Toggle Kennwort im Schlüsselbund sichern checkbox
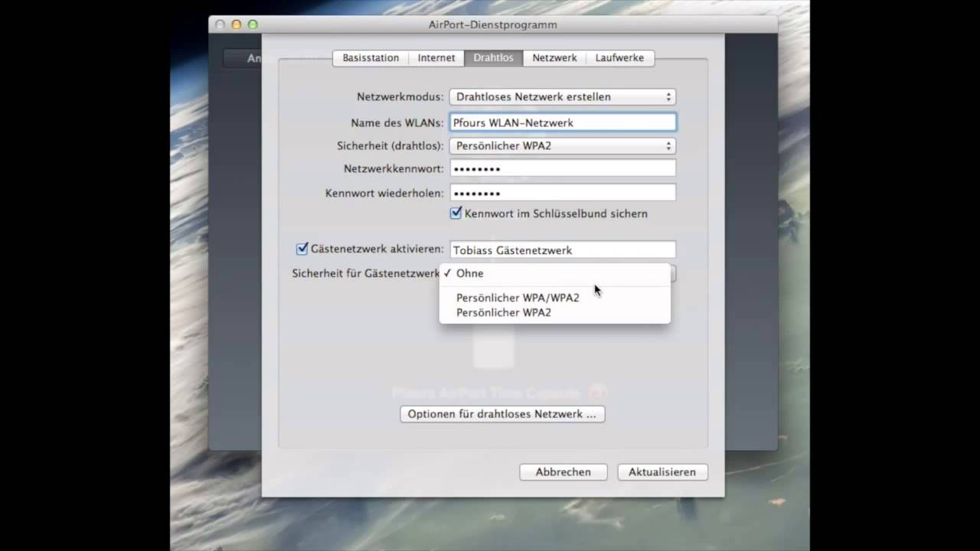The image size is (980, 551). click(456, 214)
